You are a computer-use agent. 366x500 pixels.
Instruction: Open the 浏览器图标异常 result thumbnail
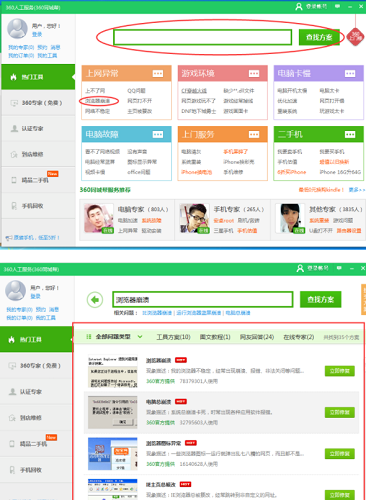[113, 454]
